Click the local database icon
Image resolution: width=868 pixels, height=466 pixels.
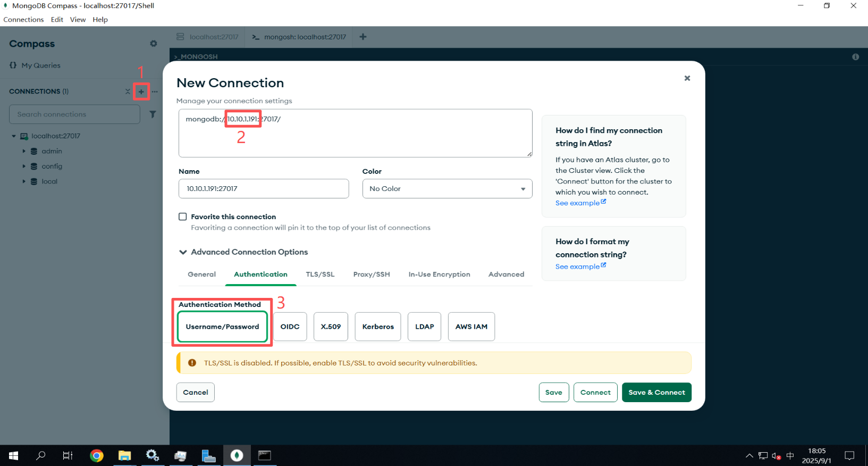[34, 181]
